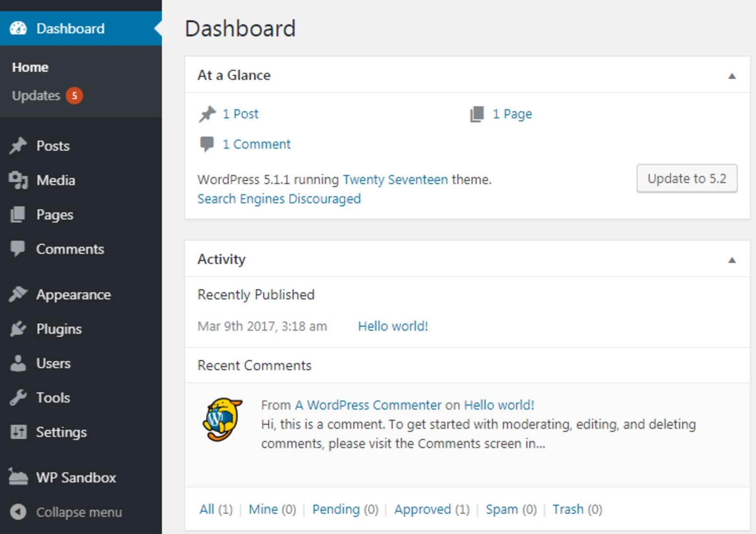Open the Twenty Seventeen theme link
The width and height of the screenshot is (756, 534).
(x=395, y=180)
